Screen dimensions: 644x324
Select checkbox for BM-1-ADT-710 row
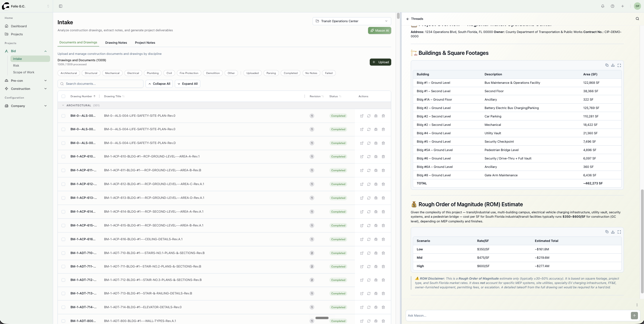pyautogui.click(x=63, y=253)
